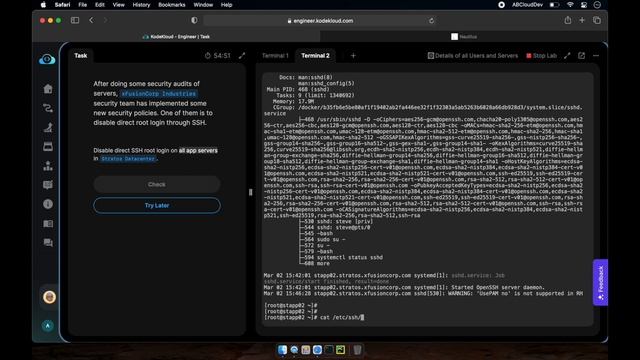Switch to the Nautilus browser tab

(464, 37)
